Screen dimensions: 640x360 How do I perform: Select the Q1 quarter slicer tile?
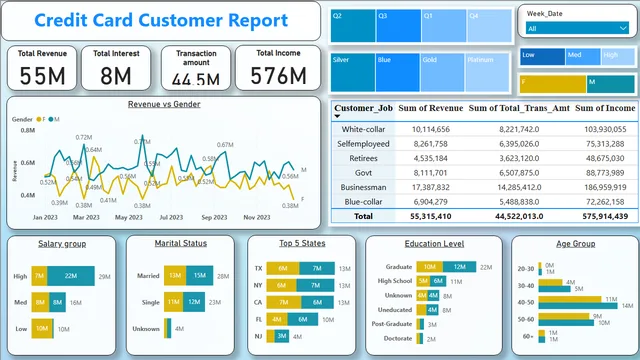click(x=444, y=26)
